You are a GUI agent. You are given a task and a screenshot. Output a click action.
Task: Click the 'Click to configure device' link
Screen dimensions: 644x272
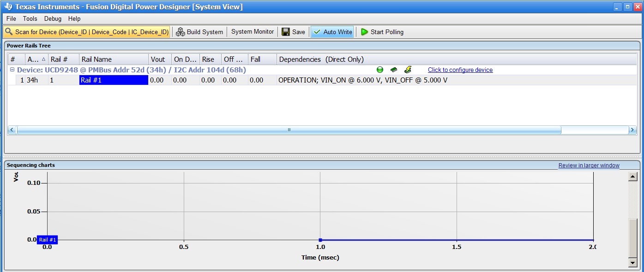pos(460,70)
